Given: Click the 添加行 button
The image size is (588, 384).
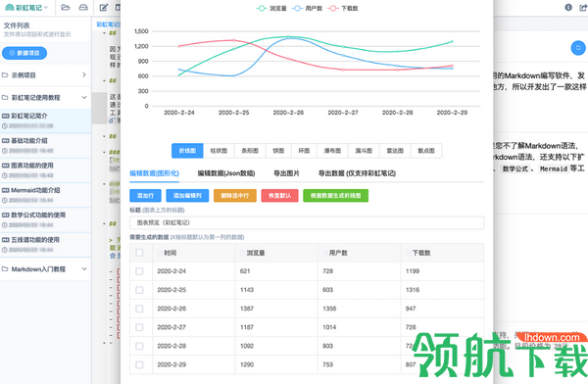Looking at the screenshot, I should click(145, 195).
